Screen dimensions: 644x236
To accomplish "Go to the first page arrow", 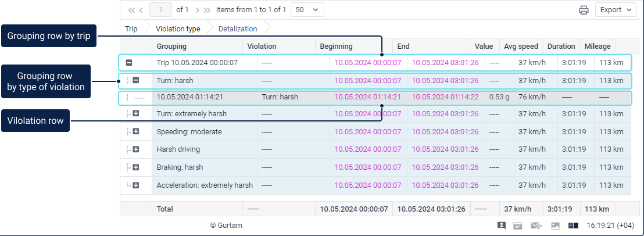I will click(x=131, y=10).
